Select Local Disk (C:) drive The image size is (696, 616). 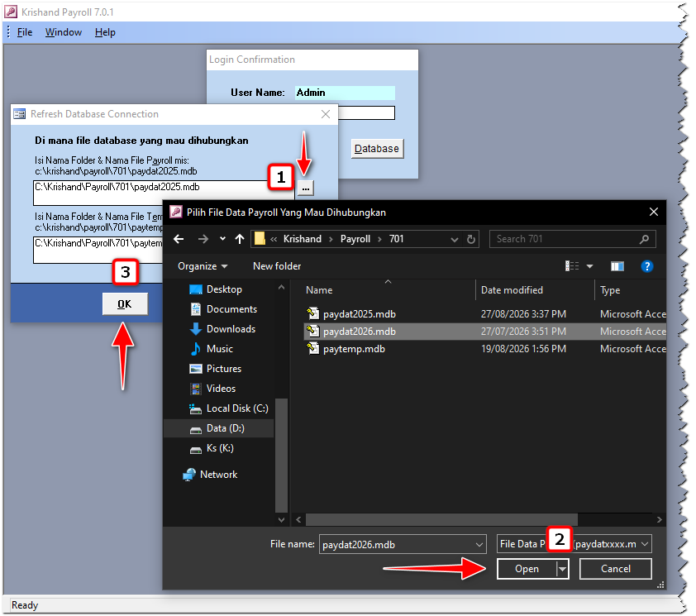point(237,408)
